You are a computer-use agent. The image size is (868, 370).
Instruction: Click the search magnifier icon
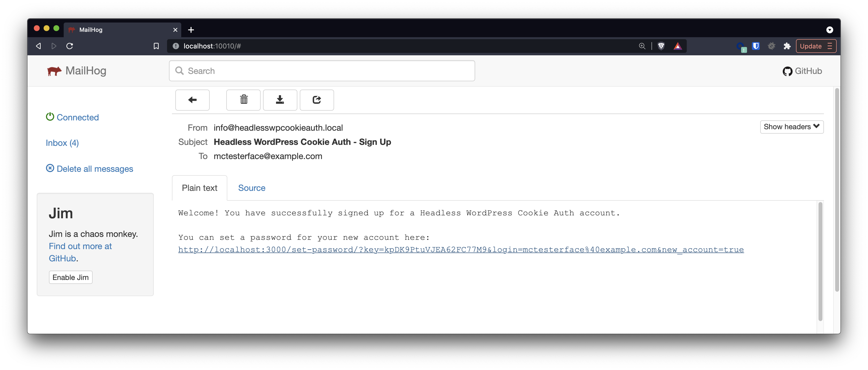[179, 71]
